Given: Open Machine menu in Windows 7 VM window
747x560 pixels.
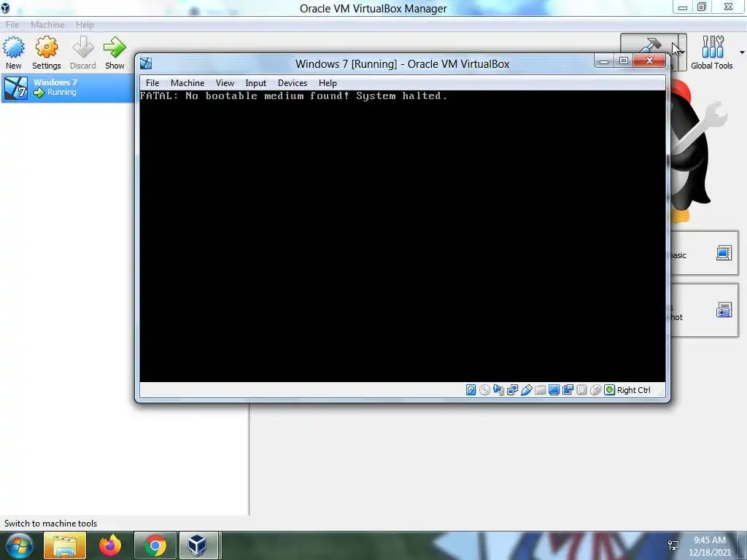Looking at the screenshot, I should tap(187, 83).
